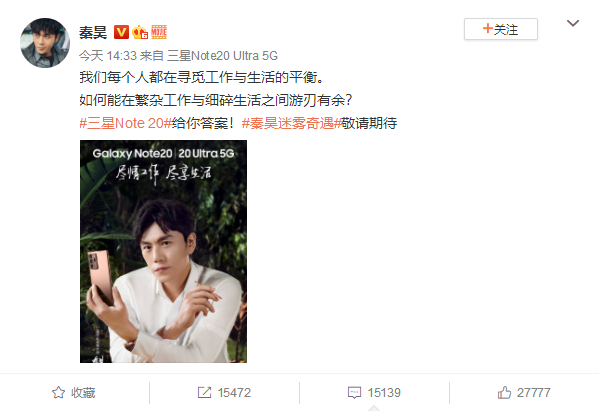Open comments via speech bubble icon

(354, 393)
